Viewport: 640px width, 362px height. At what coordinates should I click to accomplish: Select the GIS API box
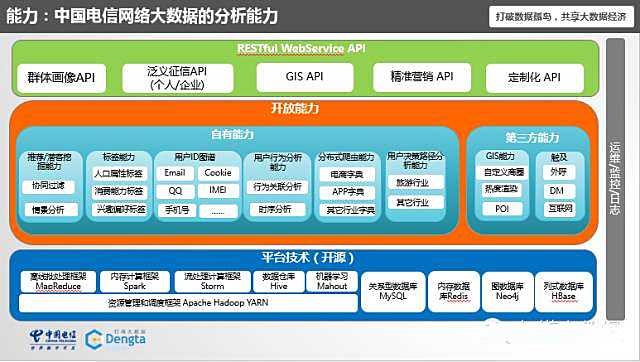(x=304, y=77)
